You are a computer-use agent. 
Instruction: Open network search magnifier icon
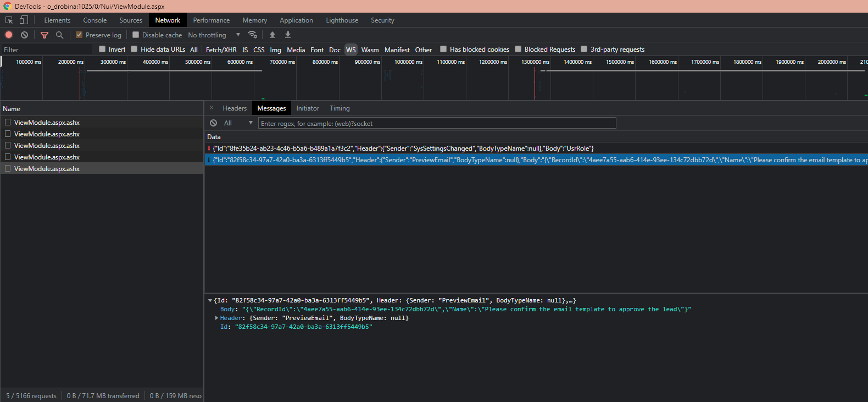click(59, 35)
